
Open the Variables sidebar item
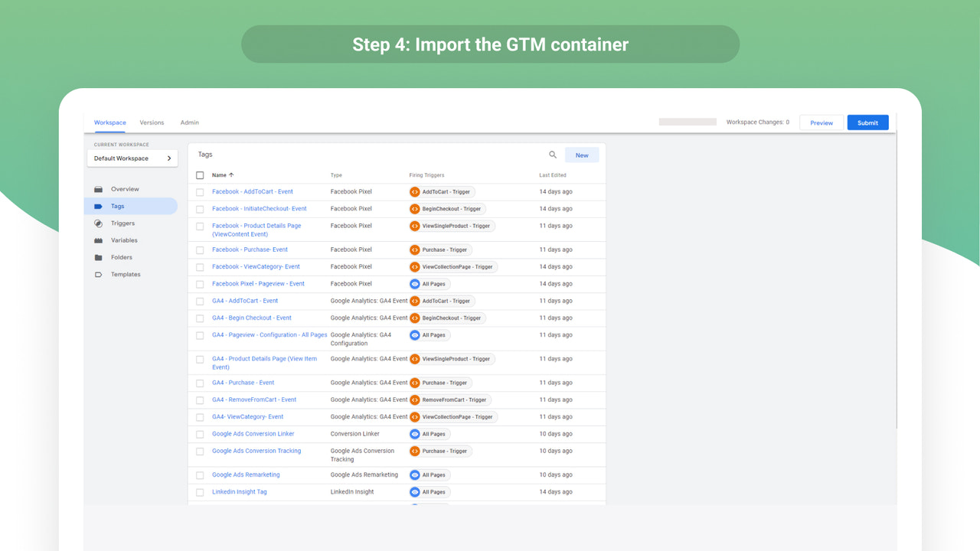coord(125,240)
